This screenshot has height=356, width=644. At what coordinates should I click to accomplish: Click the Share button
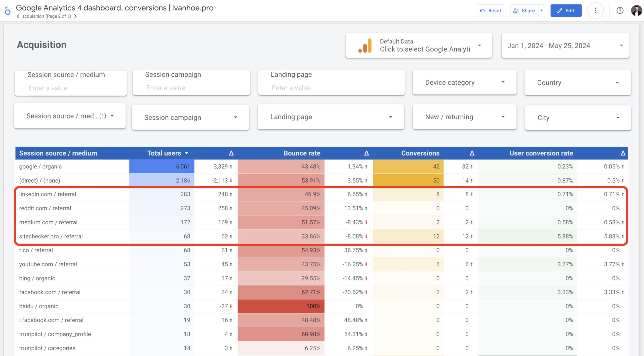(x=525, y=11)
